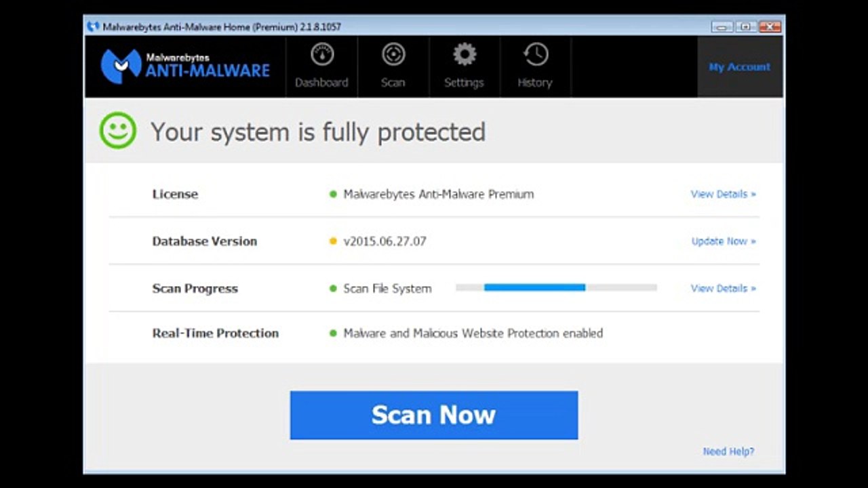
Task: Click the yellow Database Version status dot
Action: (333, 241)
